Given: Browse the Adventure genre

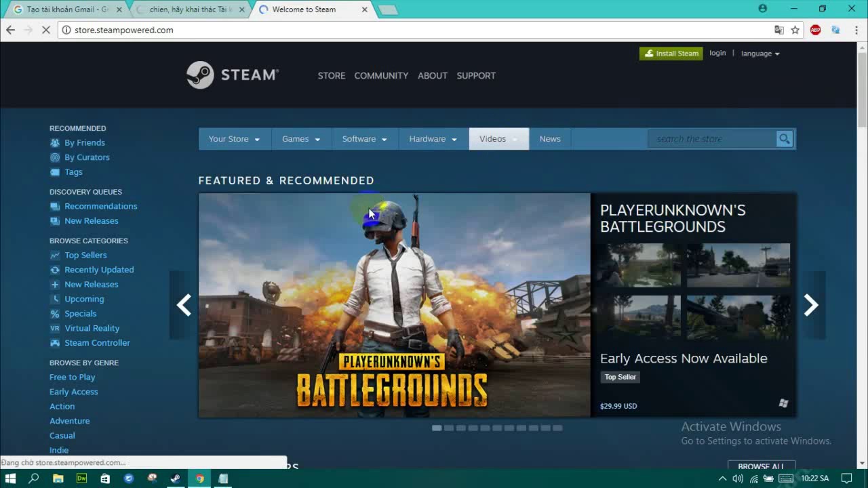Looking at the screenshot, I should 69,421.
